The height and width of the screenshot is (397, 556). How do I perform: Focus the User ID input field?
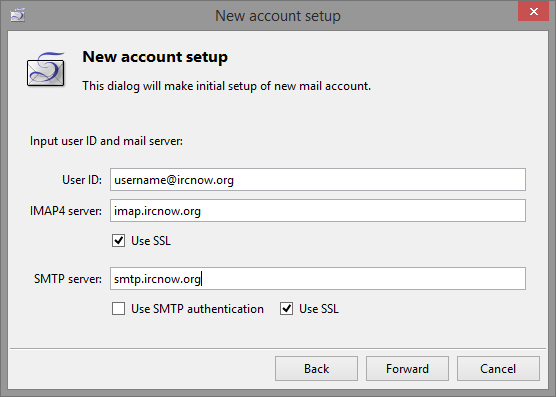318,180
